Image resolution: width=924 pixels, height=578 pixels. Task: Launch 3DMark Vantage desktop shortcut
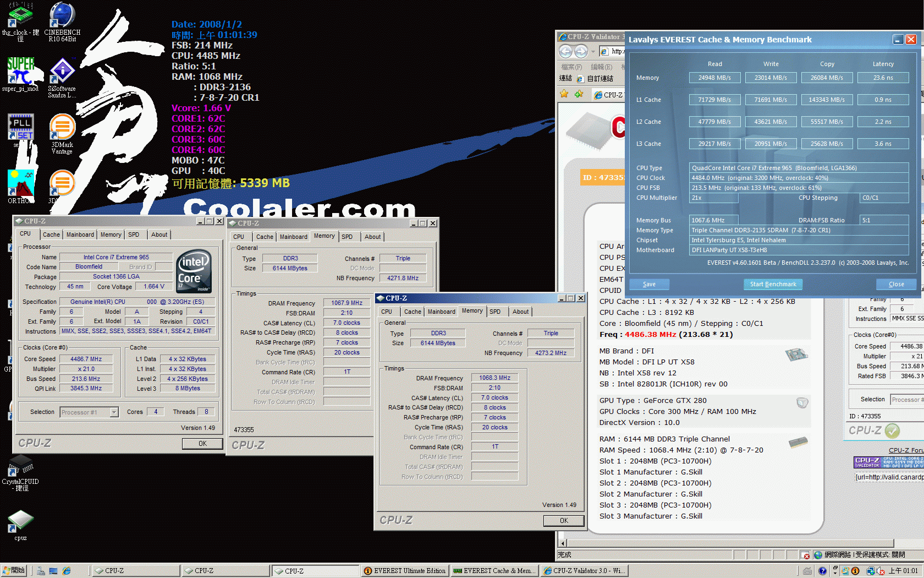pyautogui.click(x=62, y=134)
